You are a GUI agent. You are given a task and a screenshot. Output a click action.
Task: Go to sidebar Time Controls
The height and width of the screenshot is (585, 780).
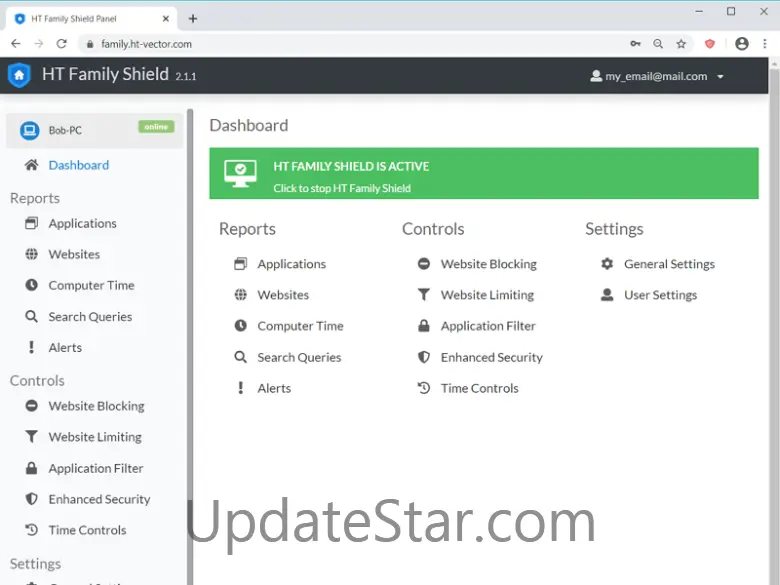click(87, 530)
